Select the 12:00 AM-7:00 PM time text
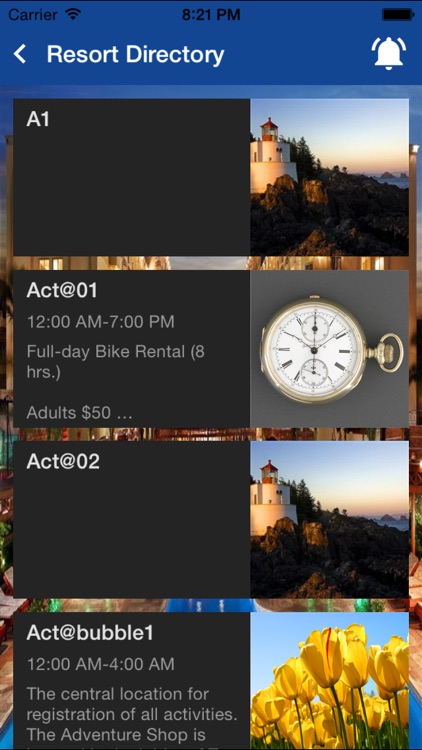Image resolution: width=422 pixels, height=750 pixels. [x=100, y=322]
